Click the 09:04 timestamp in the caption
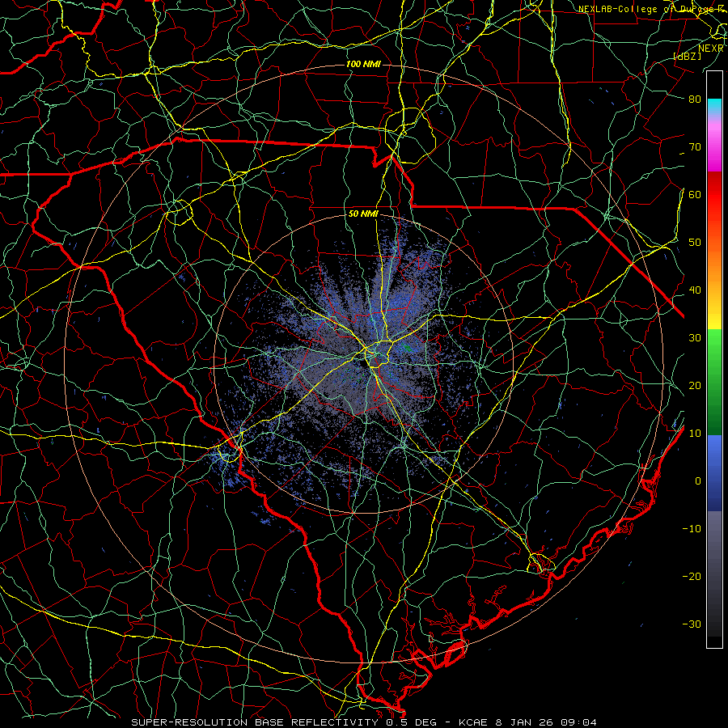Viewport: 728px width, 728px height. (x=579, y=722)
